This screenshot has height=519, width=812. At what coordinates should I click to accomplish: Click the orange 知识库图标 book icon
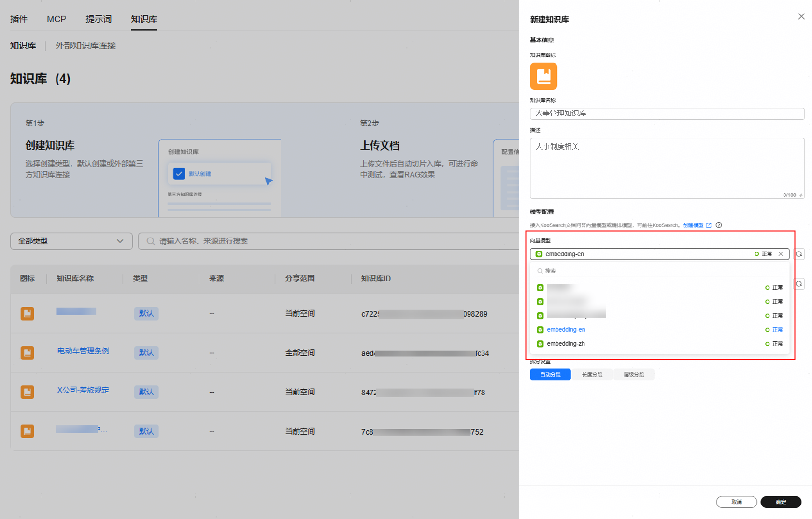coord(543,76)
